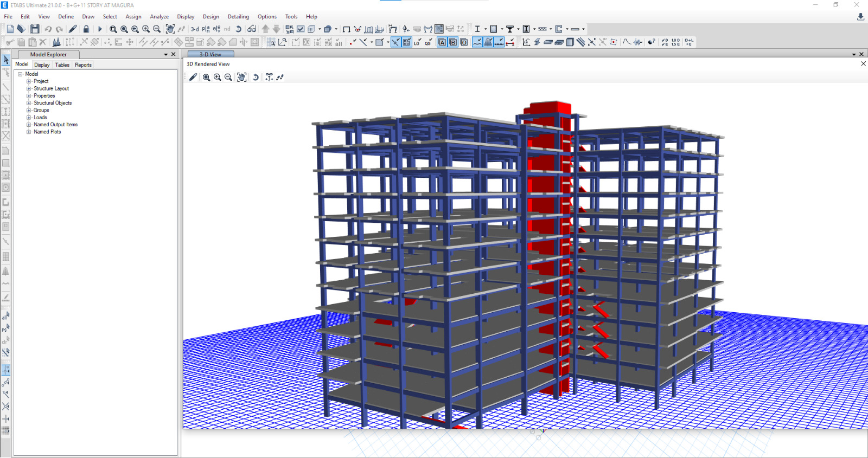The image size is (868, 458).
Task: Select the Loads tree item
Action: click(40, 118)
